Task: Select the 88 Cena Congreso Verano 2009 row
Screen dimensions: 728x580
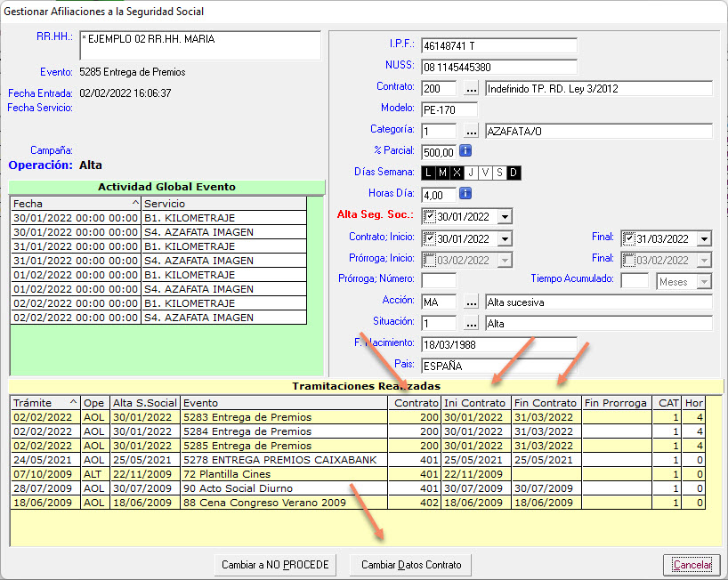Action: (358, 503)
